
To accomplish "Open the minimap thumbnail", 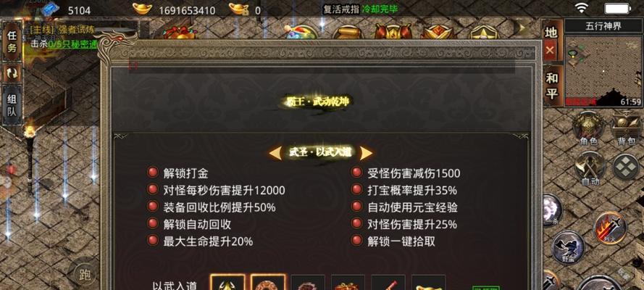I will [603, 70].
